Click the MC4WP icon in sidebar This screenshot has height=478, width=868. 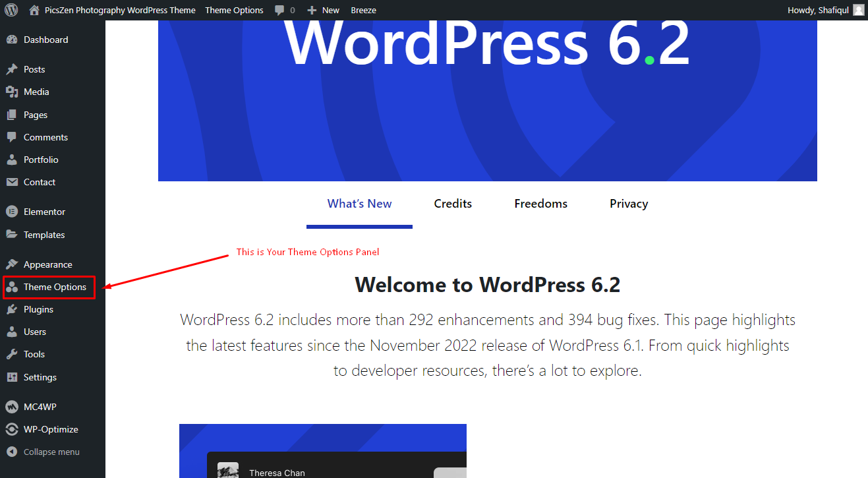click(x=12, y=407)
